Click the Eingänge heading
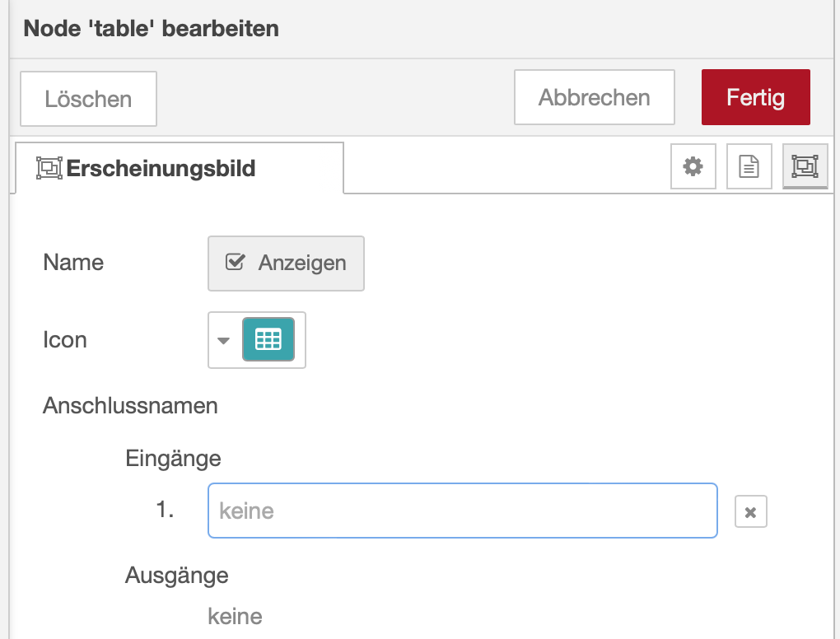This screenshot has width=840, height=639. tap(173, 458)
